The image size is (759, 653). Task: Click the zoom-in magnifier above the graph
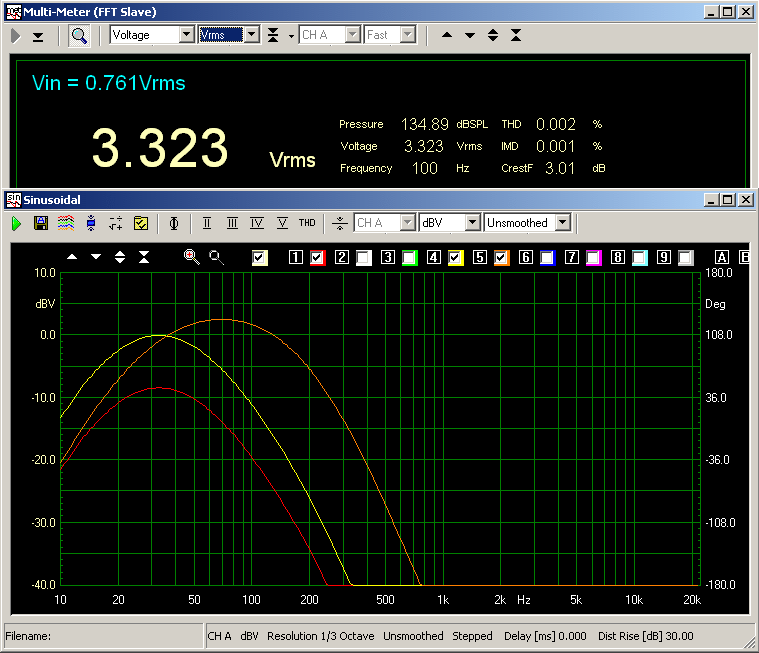191,257
